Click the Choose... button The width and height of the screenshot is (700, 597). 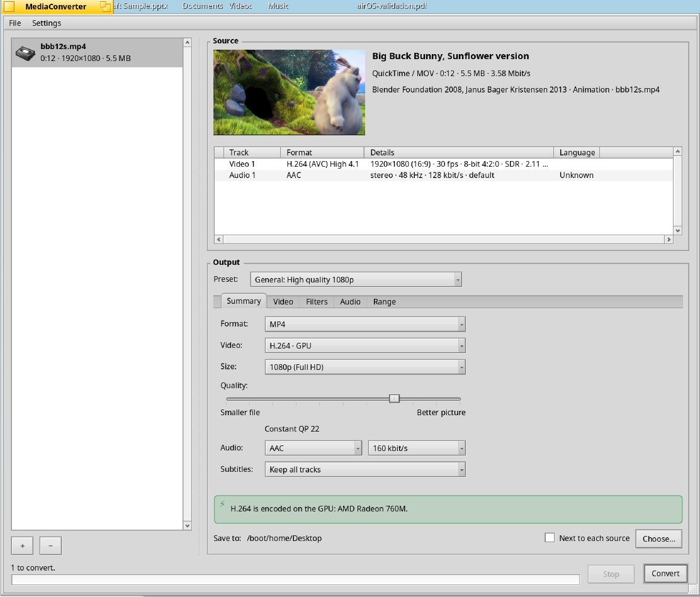pos(658,538)
